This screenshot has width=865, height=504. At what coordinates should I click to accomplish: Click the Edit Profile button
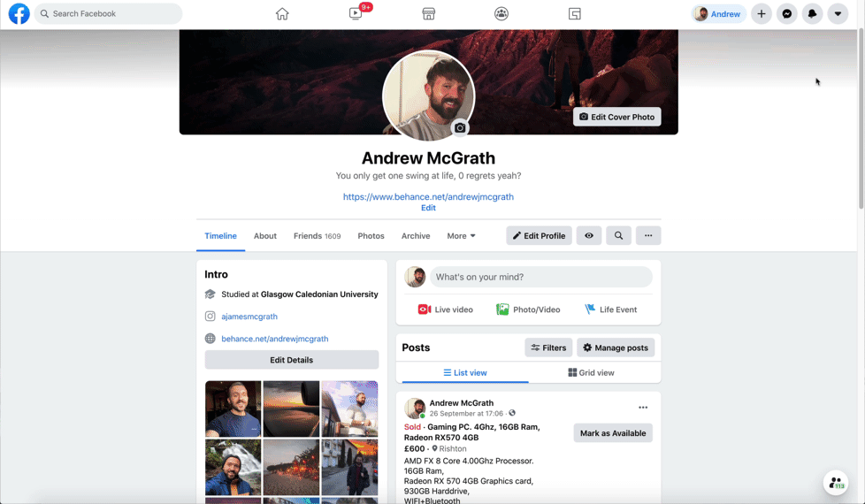(x=539, y=236)
